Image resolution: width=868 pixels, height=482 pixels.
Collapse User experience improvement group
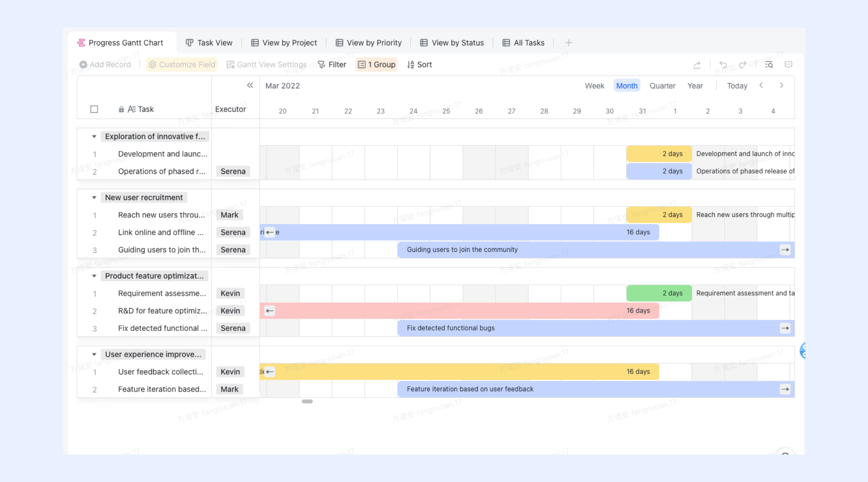(x=94, y=354)
